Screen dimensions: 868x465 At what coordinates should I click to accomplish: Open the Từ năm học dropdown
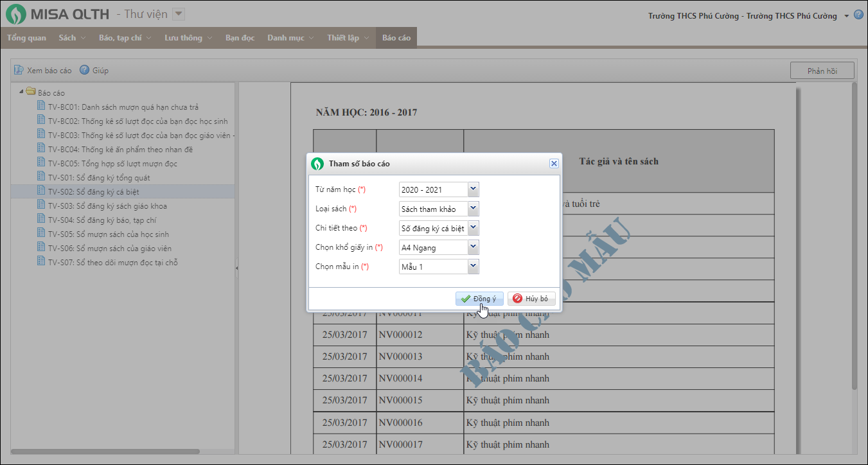tap(474, 189)
